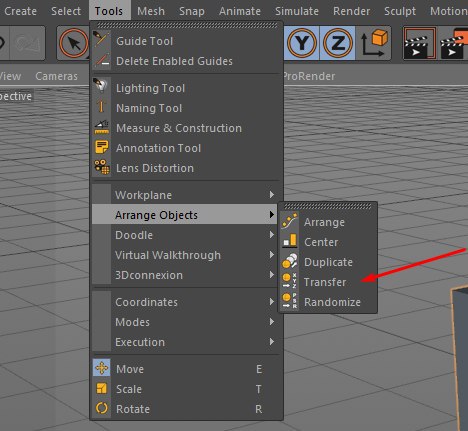The image size is (468, 431).
Task: Click the Arrange curve icon in submenu
Action: pos(289,222)
